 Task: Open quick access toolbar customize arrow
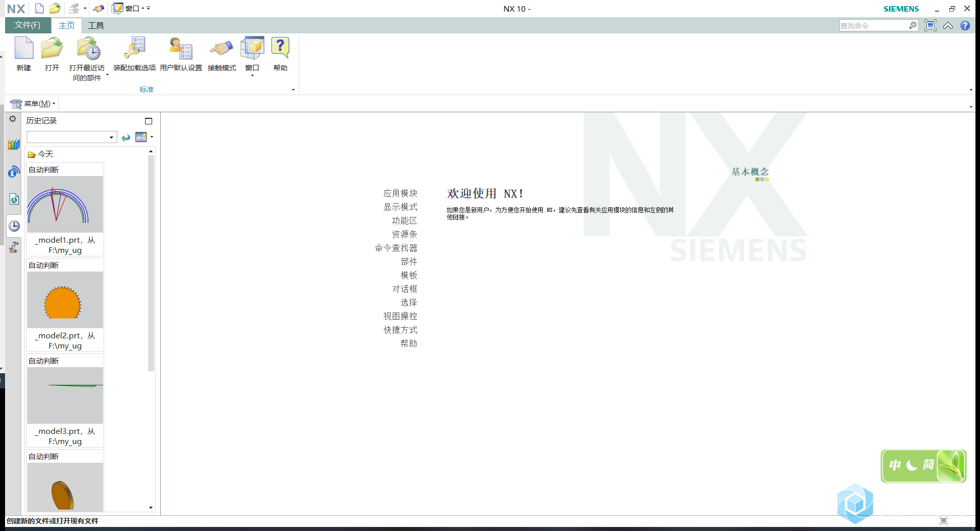[148, 9]
